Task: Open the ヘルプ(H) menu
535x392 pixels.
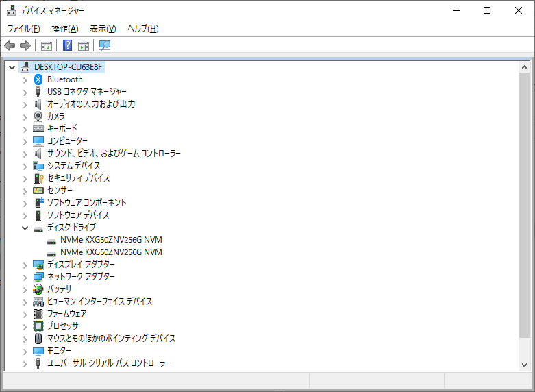Action: click(x=143, y=29)
